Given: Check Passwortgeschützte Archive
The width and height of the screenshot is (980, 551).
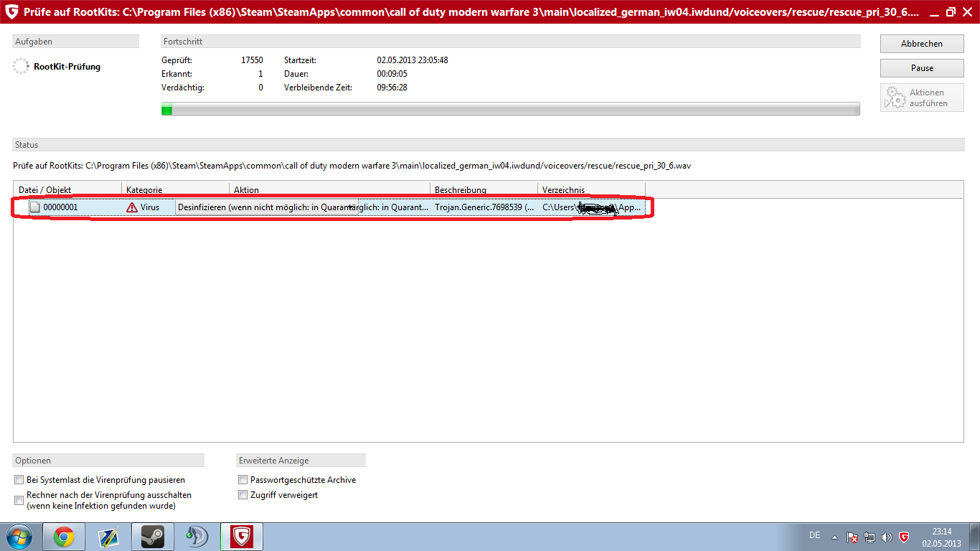Looking at the screenshot, I should pos(243,480).
